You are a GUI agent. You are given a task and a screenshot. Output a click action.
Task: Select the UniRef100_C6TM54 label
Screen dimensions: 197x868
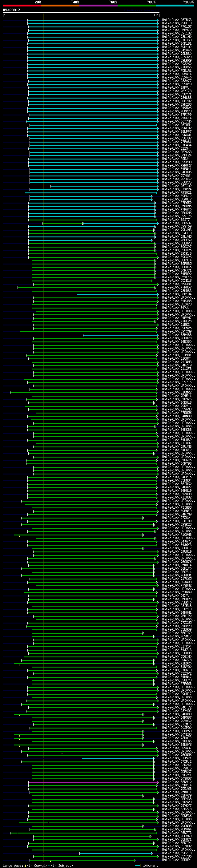(177, 125)
